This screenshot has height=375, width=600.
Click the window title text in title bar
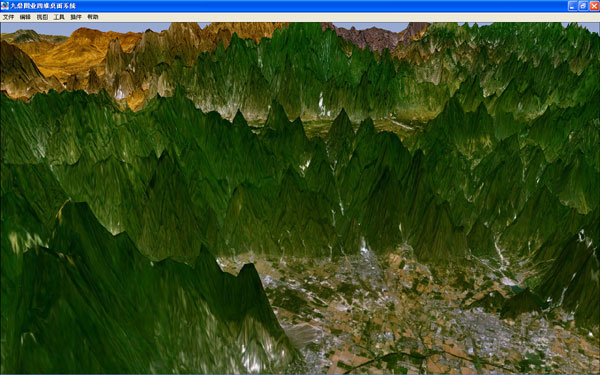pyautogui.click(x=43, y=6)
